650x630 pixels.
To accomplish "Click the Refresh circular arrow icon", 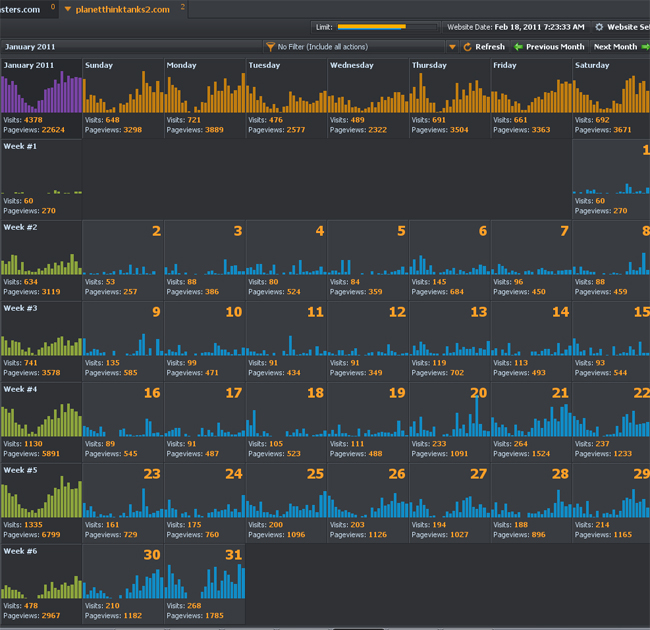I will point(468,47).
